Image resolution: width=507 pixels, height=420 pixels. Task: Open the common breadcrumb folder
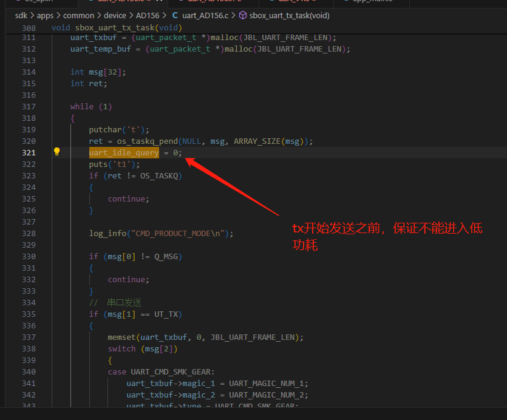[78, 16]
